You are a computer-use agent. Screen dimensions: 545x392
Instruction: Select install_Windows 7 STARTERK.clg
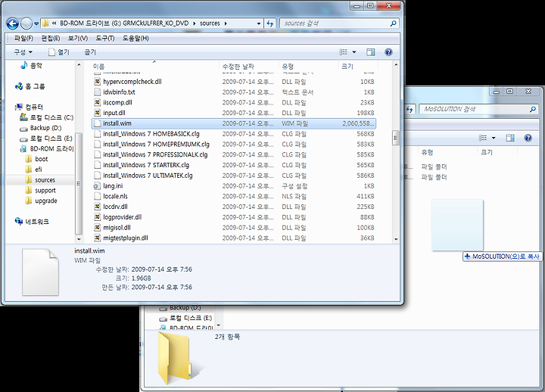pos(234,165)
